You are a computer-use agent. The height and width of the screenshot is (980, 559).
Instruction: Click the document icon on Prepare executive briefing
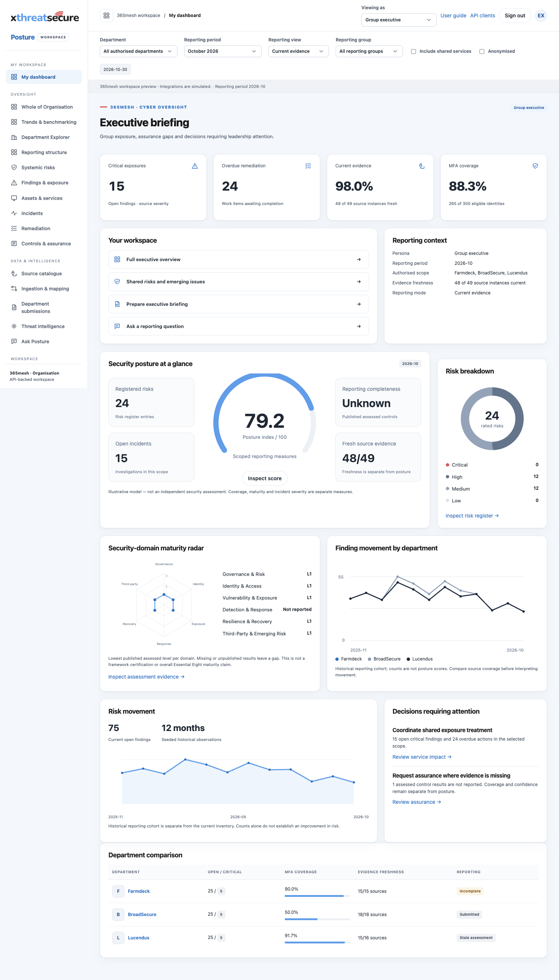pos(117,304)
